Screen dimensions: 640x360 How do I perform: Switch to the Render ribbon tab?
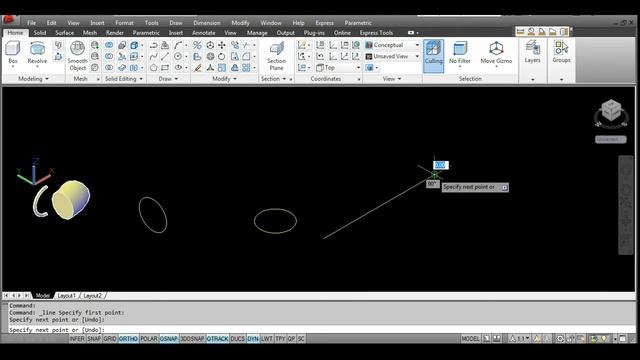click(115, 33)
